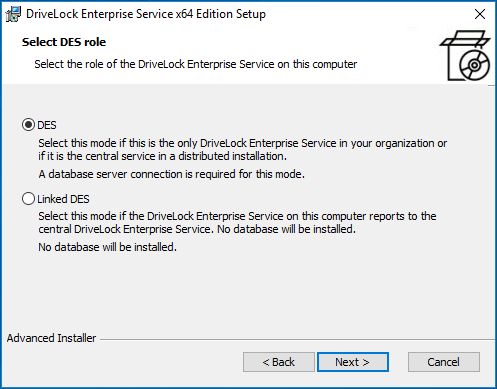Cancel the installation
The height and width of the screenshot is (389, 497).
click(x=444, y=362)
